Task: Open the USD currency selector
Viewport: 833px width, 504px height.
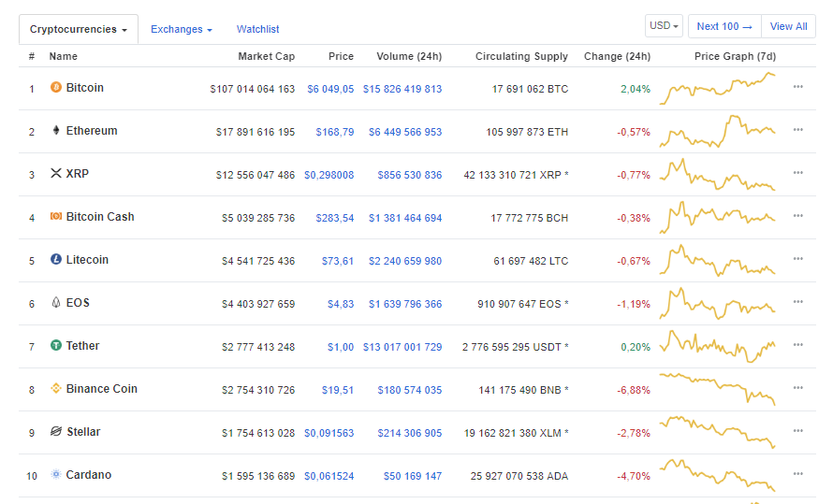Action: (x=665, y=26)
